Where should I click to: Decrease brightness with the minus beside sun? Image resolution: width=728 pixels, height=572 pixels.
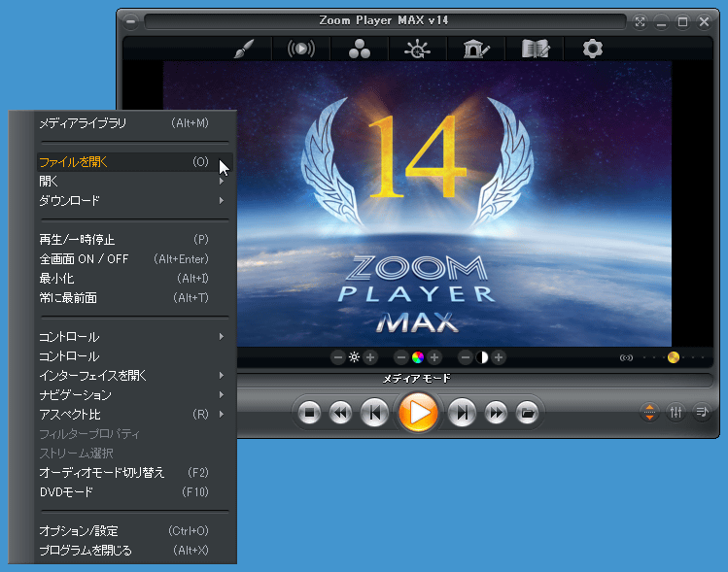(338, 357)
